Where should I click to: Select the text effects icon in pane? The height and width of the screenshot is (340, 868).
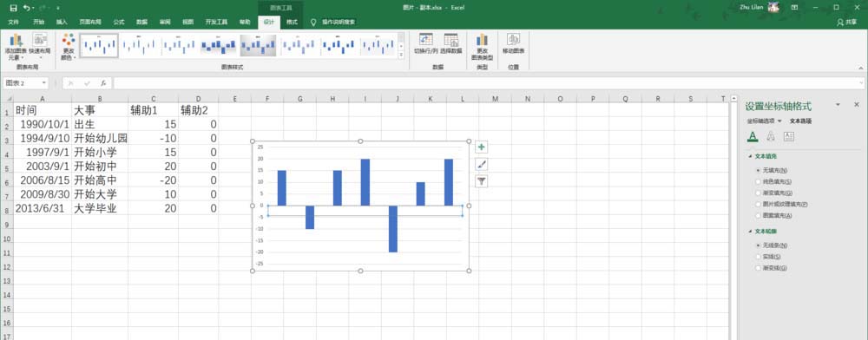coord(771,136)
